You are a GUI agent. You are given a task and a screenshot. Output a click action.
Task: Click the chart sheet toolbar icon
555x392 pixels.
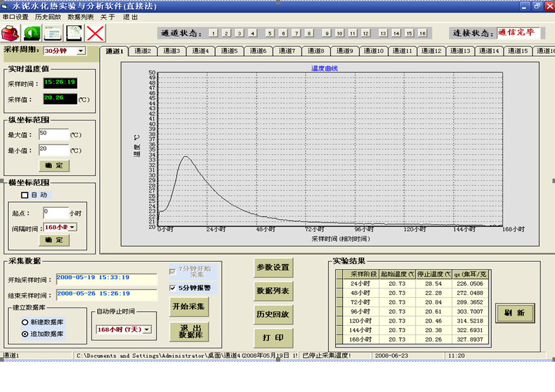(75, 33)
